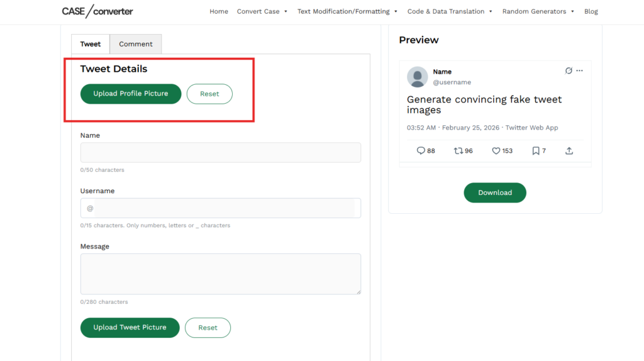Focus the Username input field
This screenshot has width=644, height=361.
click(221, 208)
